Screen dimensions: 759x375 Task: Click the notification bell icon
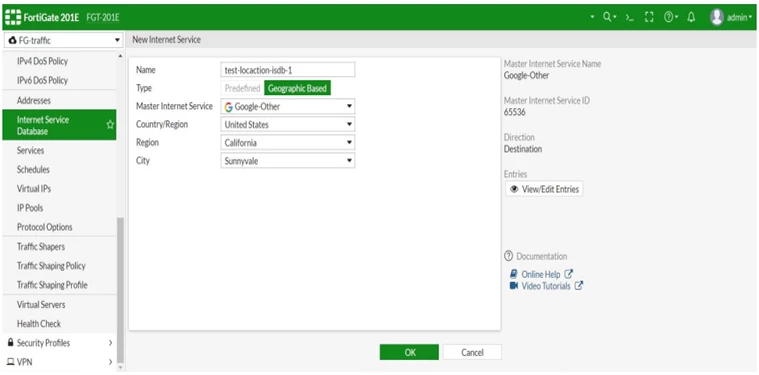click(x=691, y=17)
